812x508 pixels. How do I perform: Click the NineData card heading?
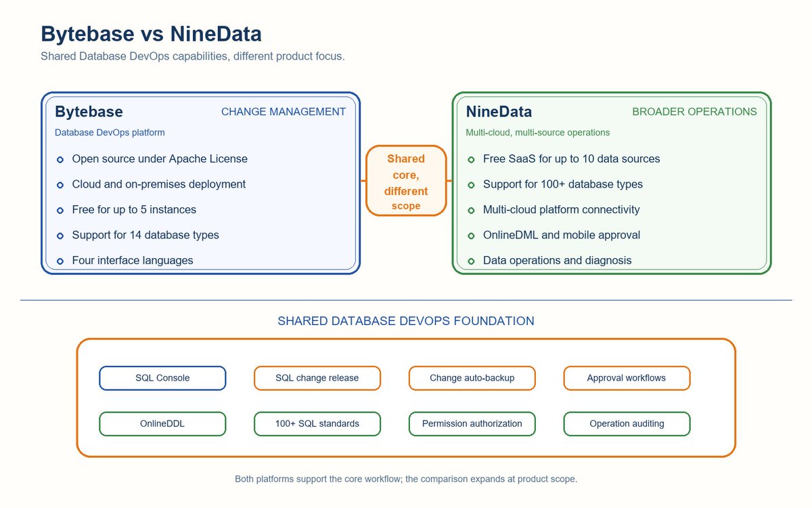(x=499, y=112)
